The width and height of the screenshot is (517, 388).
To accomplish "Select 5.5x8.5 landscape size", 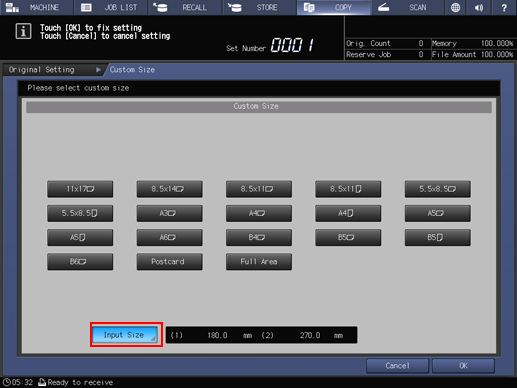I will 438,189.
